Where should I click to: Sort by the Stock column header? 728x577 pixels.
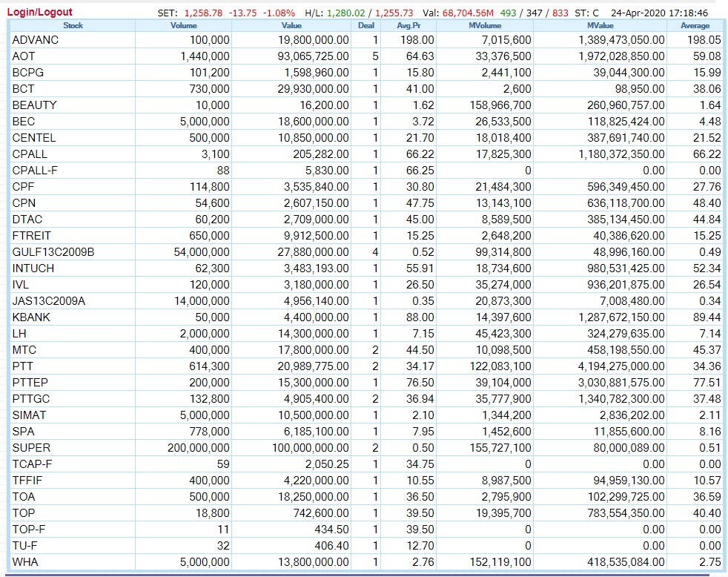pyautogui.click(x=73, y=25)
